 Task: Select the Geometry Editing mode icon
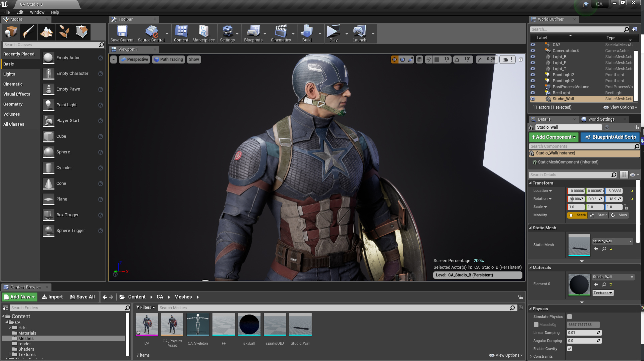point(82,32)
